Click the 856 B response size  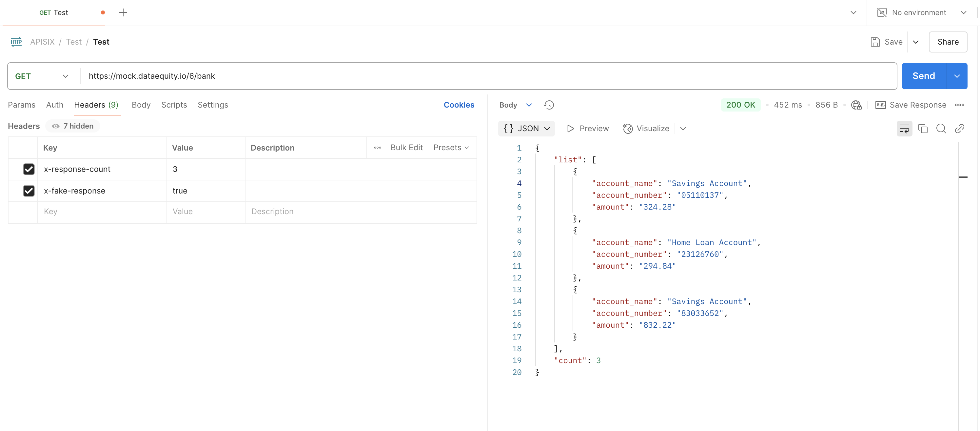pyautogui.click(x=826, y=105)
